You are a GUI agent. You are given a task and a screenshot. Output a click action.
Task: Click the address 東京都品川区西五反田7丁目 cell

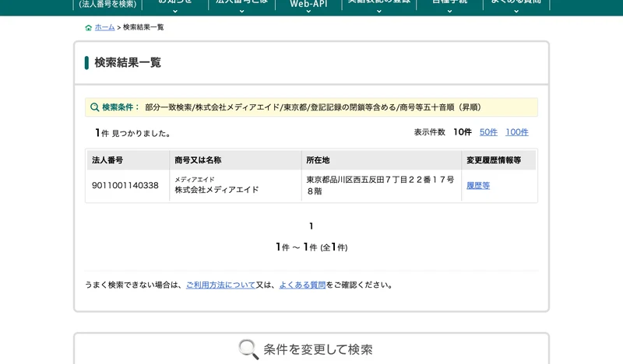[380, 185]
